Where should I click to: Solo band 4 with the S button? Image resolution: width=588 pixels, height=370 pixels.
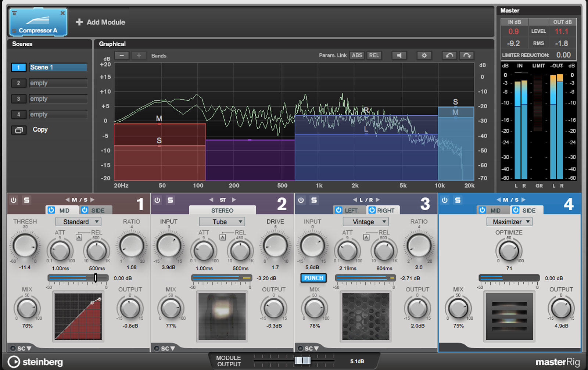[458, 200]
